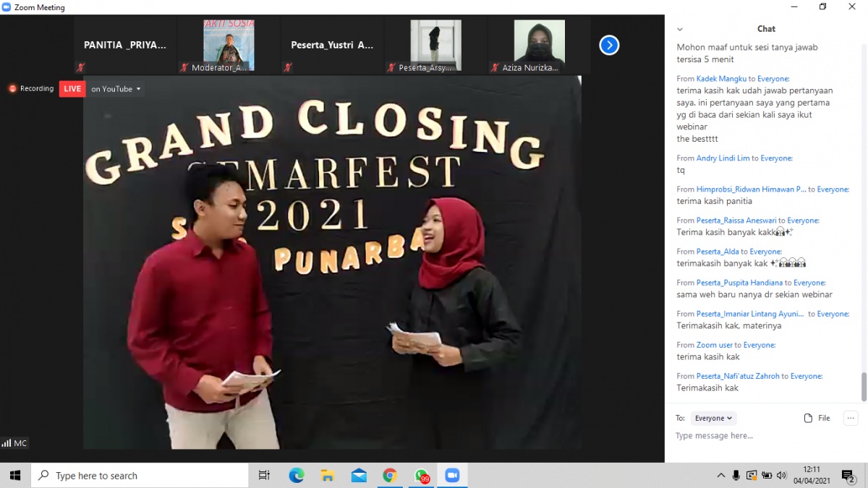This screenshot has width=868, height=488.
Task: Click the 'Type message here...' chat field
Action: click(759, 436)
